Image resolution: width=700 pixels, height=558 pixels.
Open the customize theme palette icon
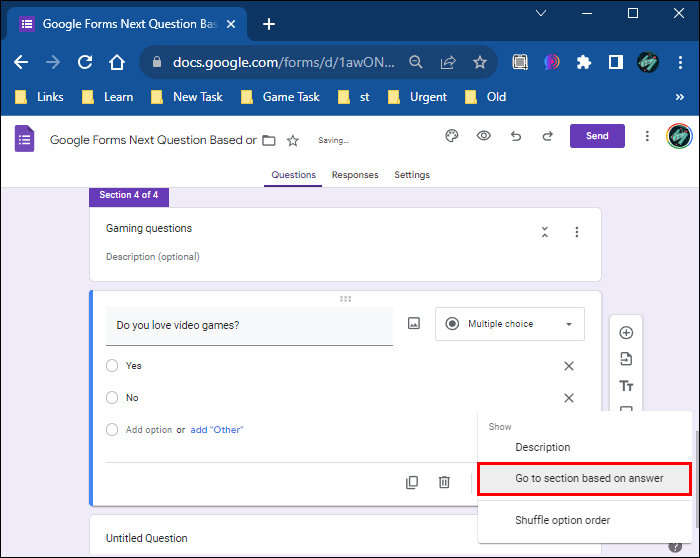coord(451,136)
